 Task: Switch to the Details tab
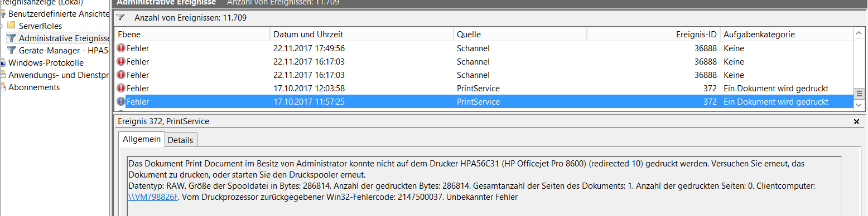coord(180,140)
